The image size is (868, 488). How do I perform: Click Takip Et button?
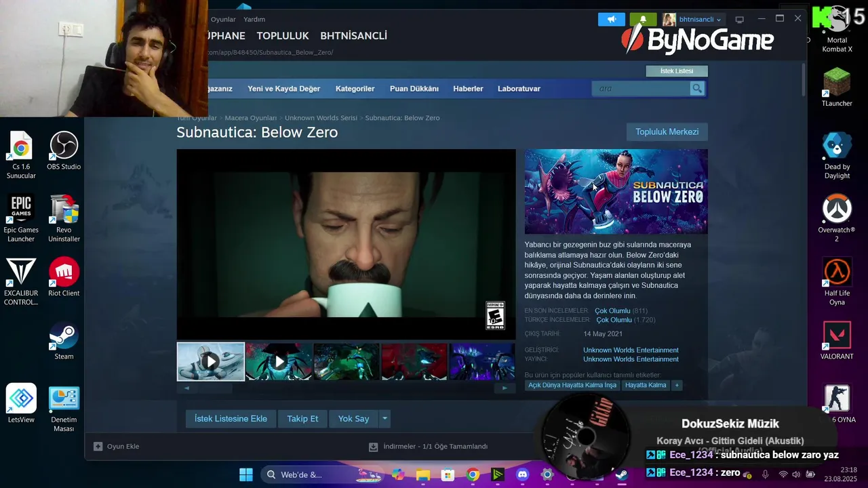(302, 419)
